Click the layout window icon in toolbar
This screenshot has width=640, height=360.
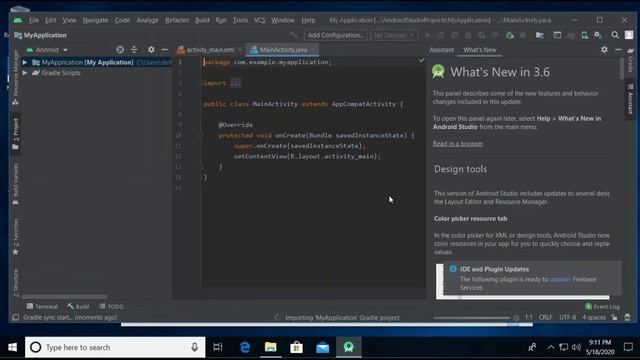[557, 35]
